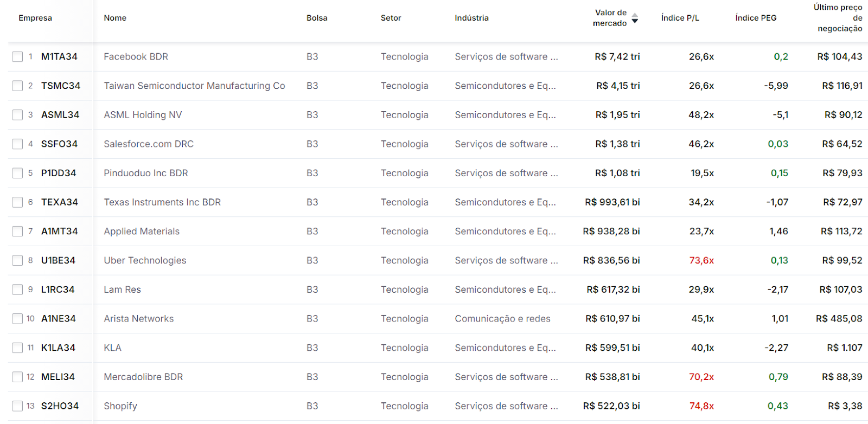868x424 pixels.
Task: Click market value R$ 7,42 tri
Action: point(617,56)
